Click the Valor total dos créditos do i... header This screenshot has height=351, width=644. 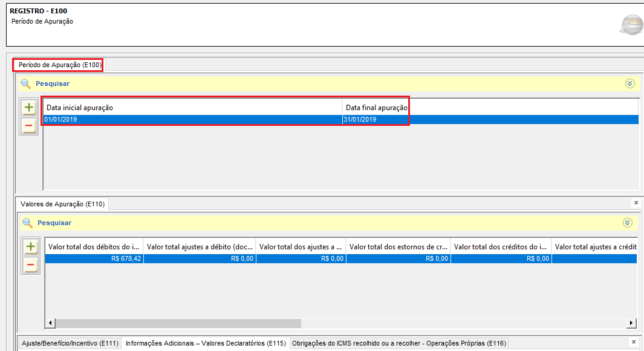501,247
